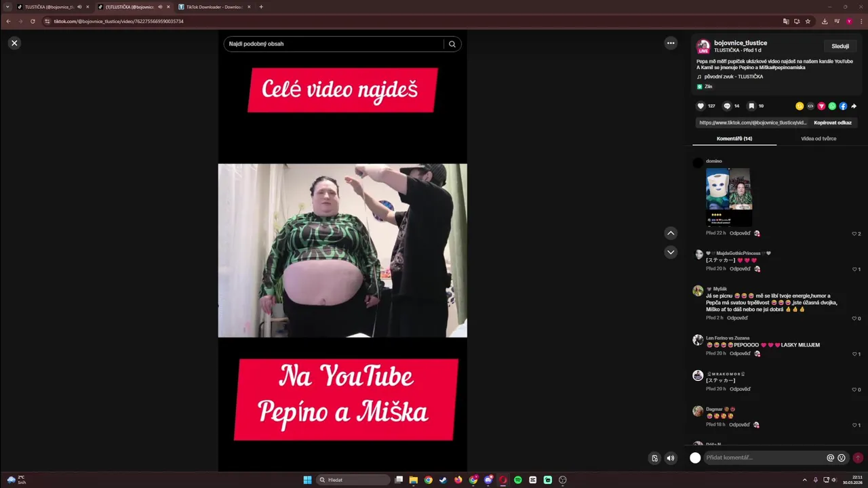The image size is (868, 488).
Task: Open Steam from the taskbar
Action: pyautogui.click(x=443, y=480)
